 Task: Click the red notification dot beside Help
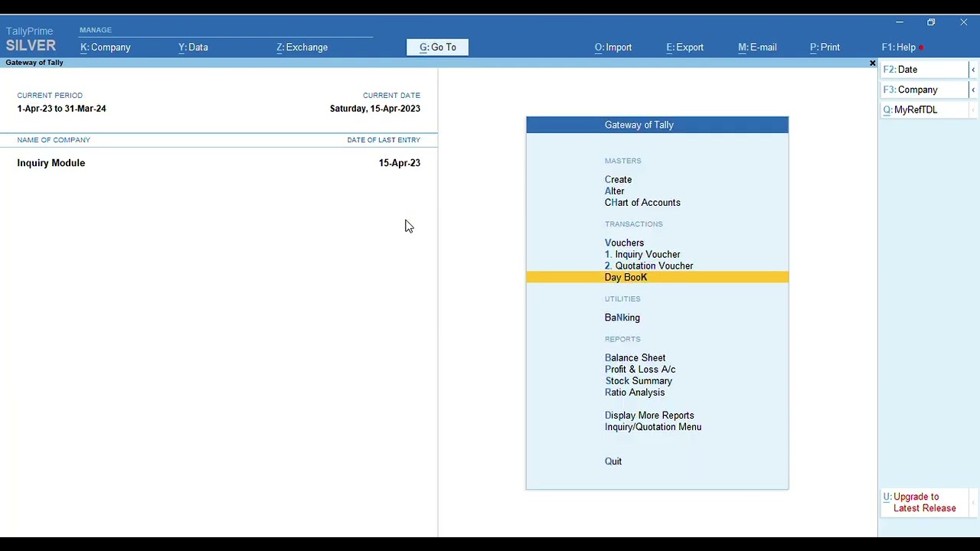pos(921,47)
